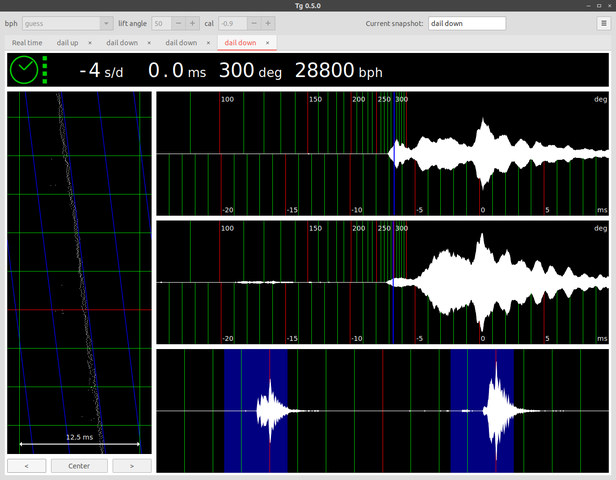Maximize the Tg 0.5.0 window
This screenshot has width=616, height=480.
[599, 5]
